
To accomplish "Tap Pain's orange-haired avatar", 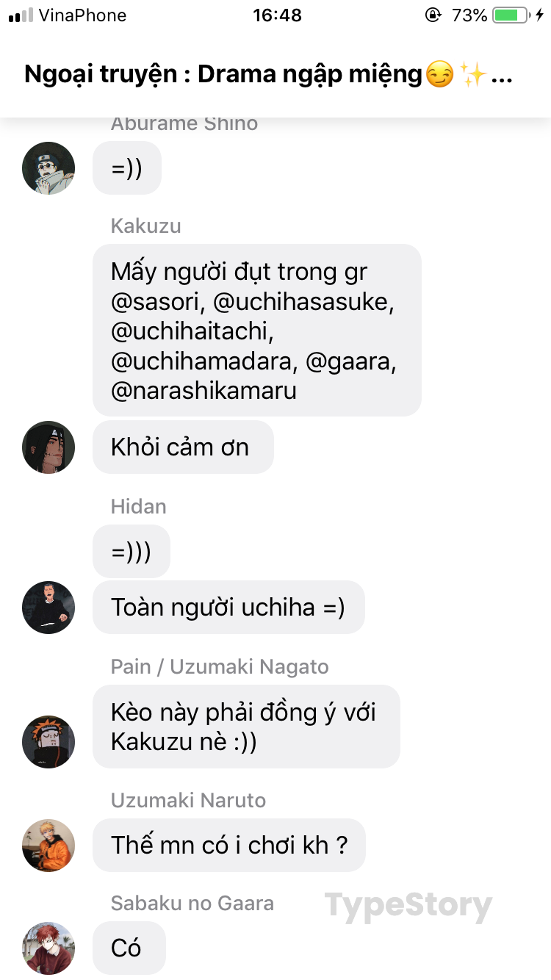I will (x=48, y=742).
